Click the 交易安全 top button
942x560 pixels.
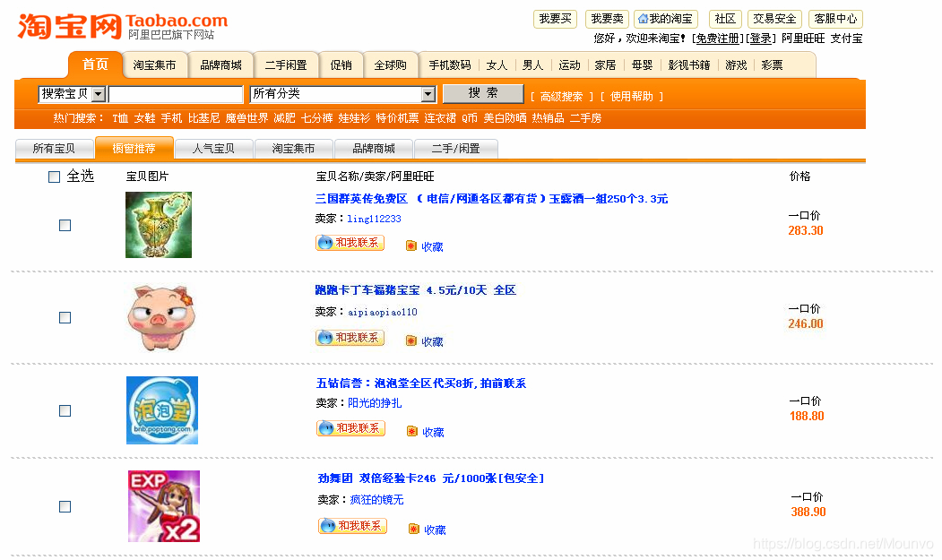click(775, 19)
